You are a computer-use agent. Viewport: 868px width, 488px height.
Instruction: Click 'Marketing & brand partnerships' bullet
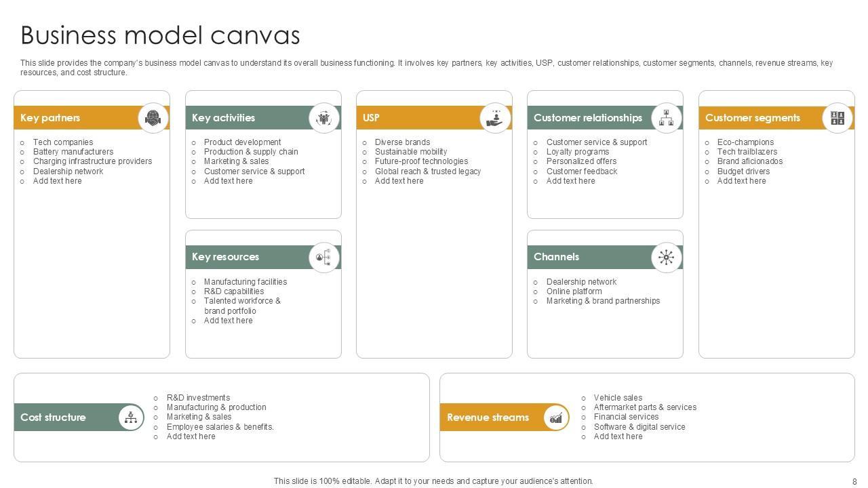tap(603, 301)
